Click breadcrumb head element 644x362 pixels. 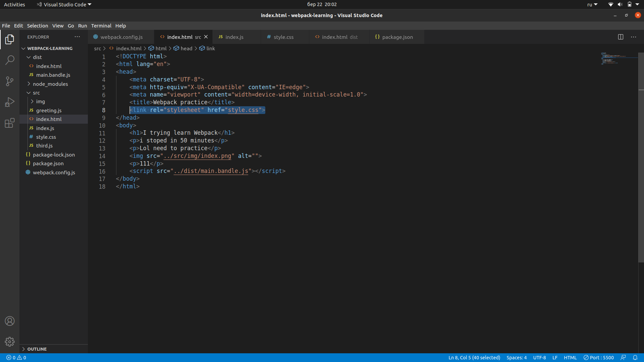pyautogui.click(x=183, y=49)
